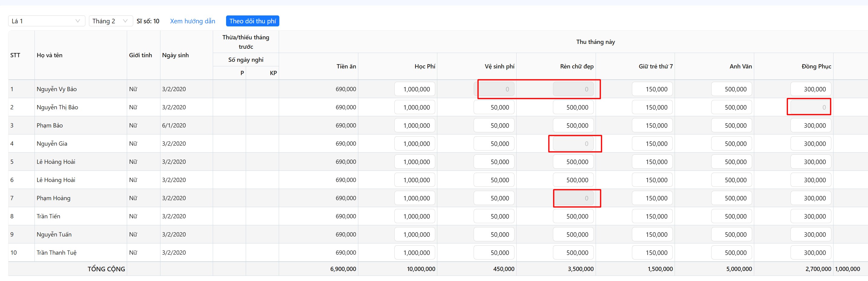Click greyed-out Đồng Phục field of Nguyễn Thị Bảo
Viewport: 868px width, 281px height.
click(x=810, y=107)
